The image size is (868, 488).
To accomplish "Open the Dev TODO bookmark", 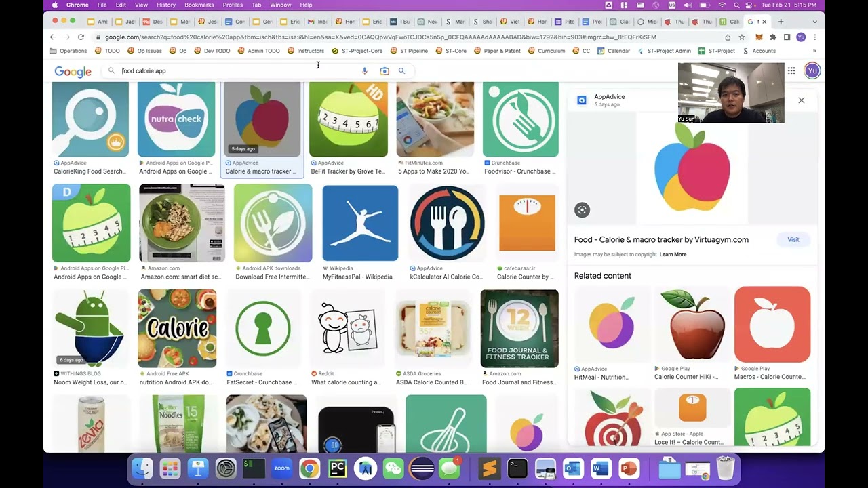I will [212, 51].
